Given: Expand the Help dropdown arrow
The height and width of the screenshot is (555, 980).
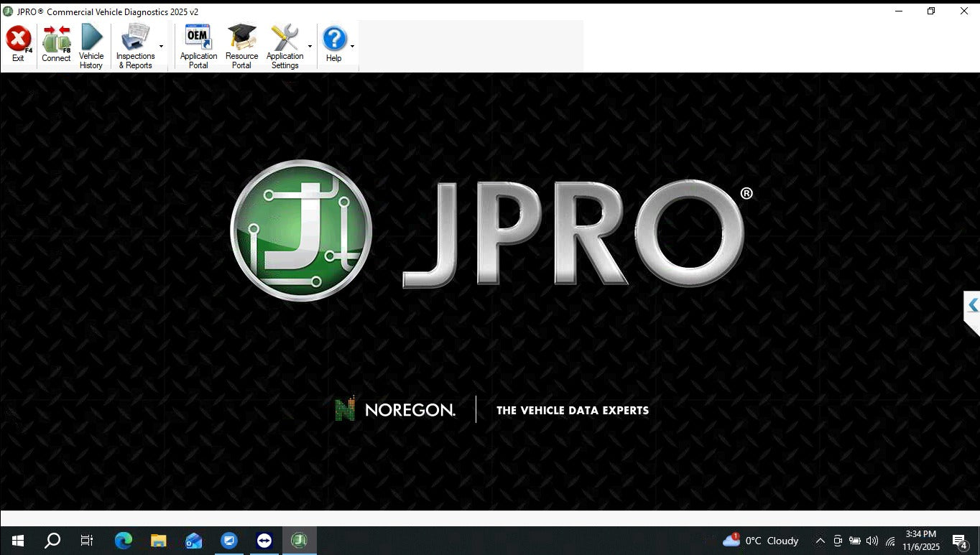Looking at the screenshot, I should (351, 45).
